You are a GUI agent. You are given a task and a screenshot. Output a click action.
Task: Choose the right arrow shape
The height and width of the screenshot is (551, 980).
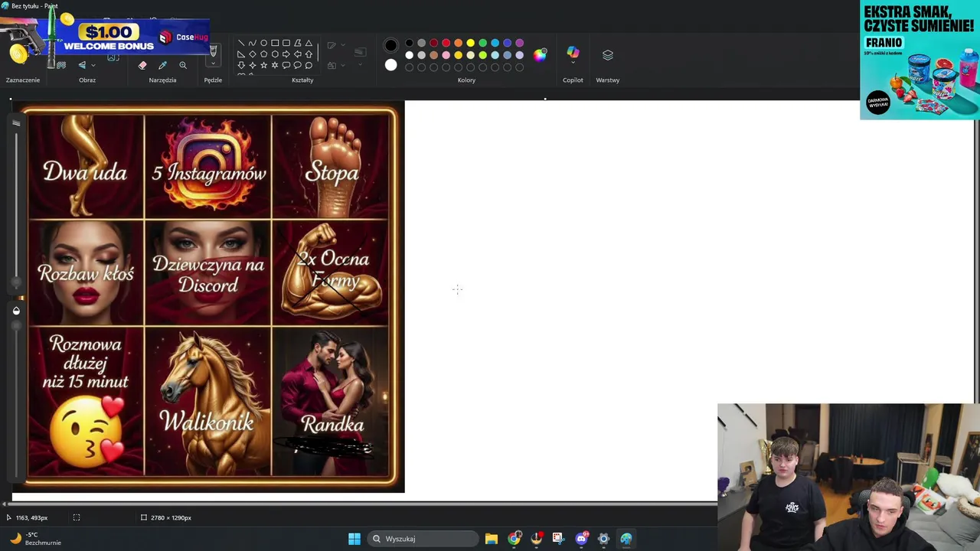tap(286, 54)
